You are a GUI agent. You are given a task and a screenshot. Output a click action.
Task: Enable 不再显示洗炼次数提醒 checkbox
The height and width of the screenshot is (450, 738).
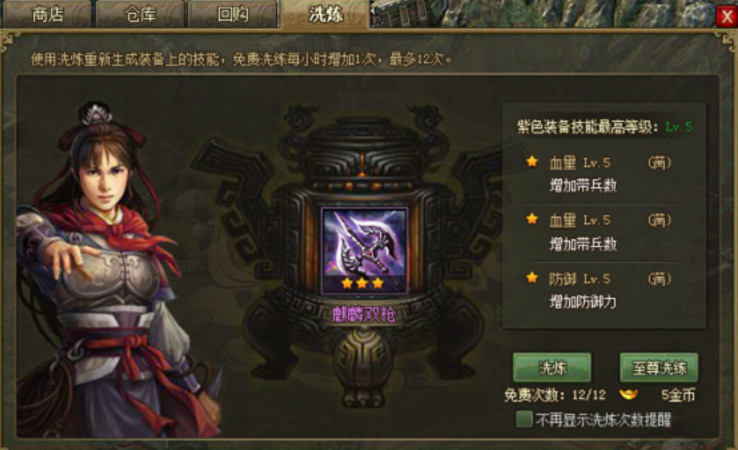pos(524,419)
